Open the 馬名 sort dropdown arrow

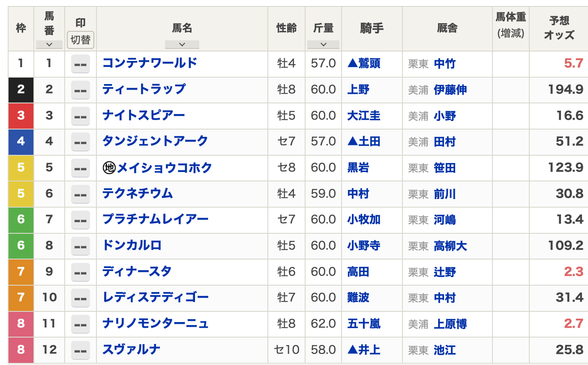click(x=182, y=44)
